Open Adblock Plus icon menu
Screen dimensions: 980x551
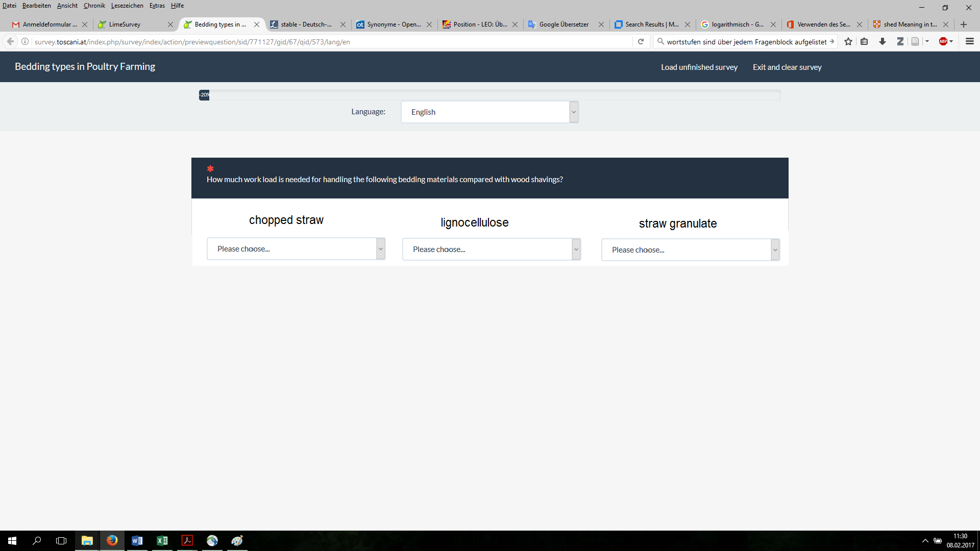point(944,42)
